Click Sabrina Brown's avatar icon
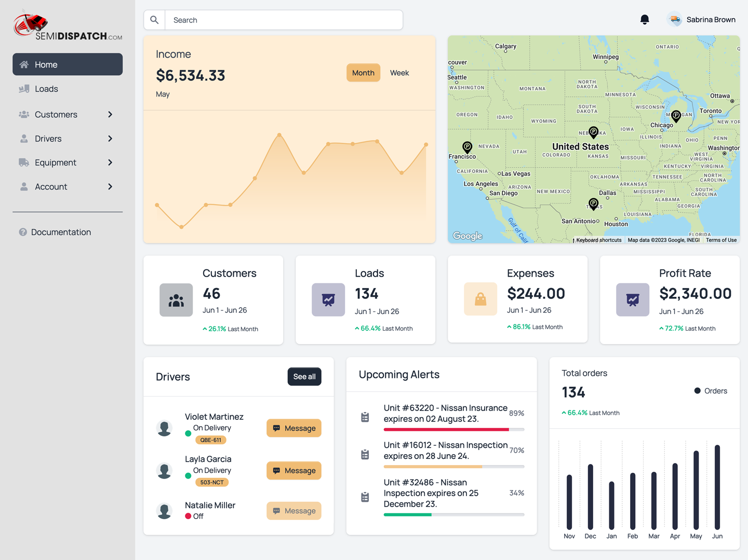748x560 pixels. (x=674, y=20)
